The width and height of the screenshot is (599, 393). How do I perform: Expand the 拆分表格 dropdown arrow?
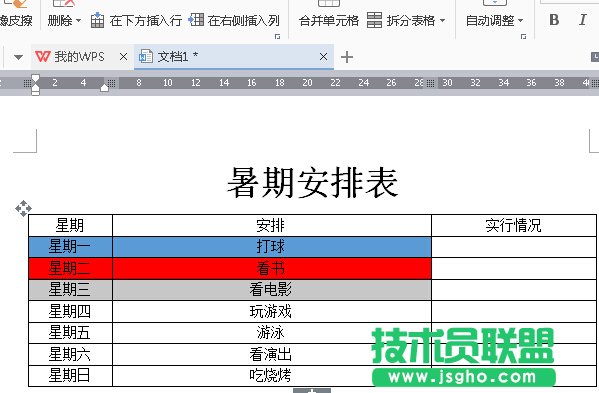(442, 20)
